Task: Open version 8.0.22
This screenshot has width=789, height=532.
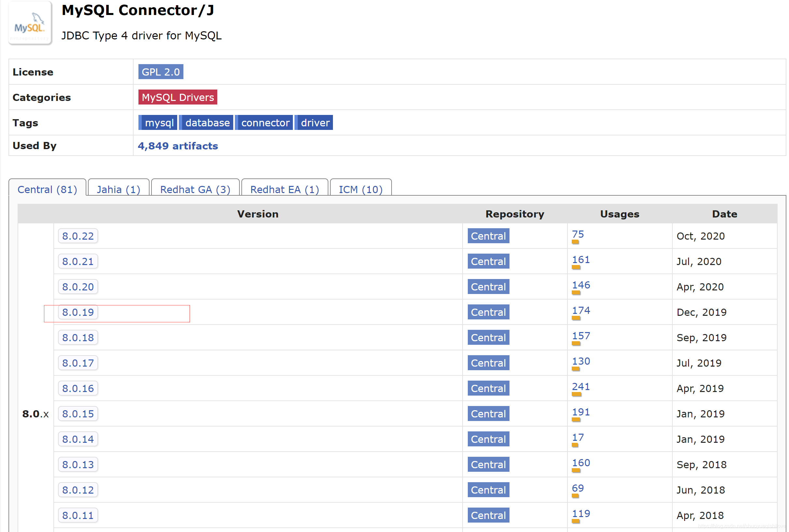Action: click(78, 236)
